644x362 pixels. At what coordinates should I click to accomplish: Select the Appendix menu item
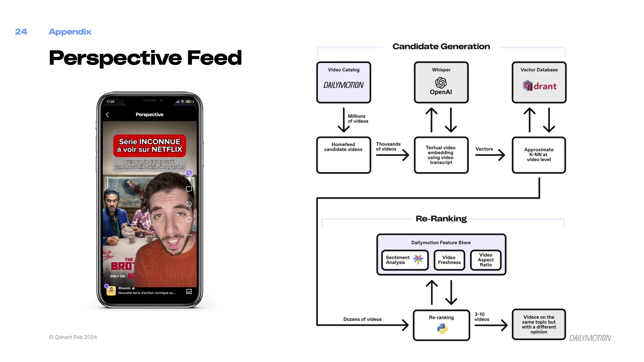[70, 32]
